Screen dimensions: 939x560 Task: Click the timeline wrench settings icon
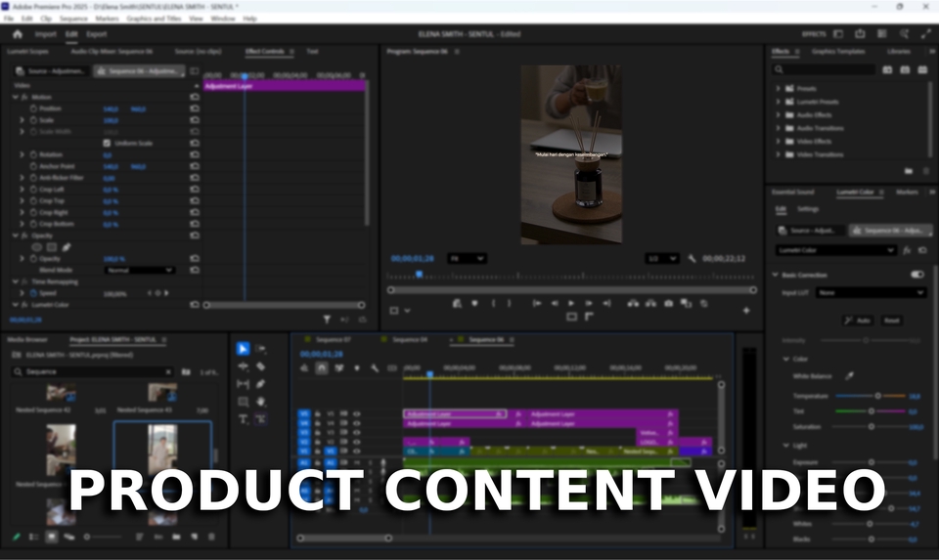375,368
